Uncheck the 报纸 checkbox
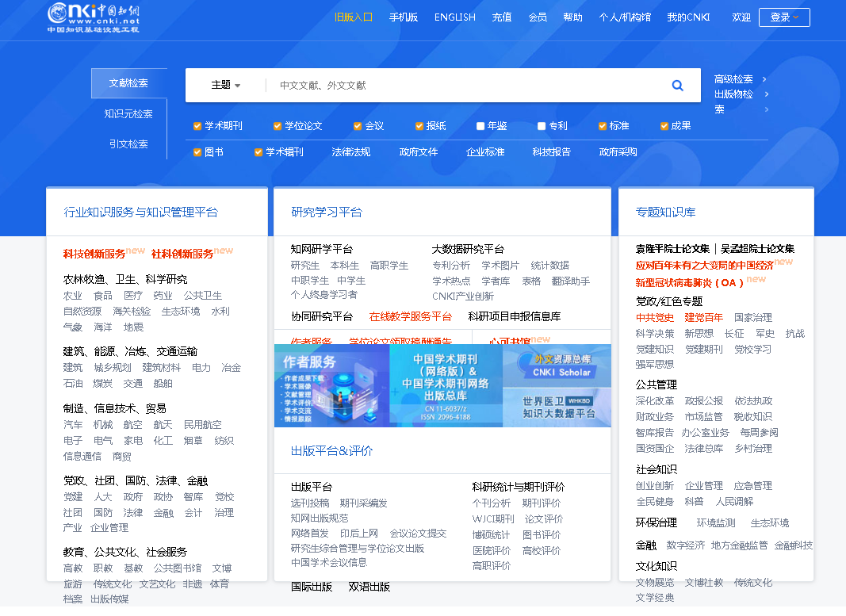 pos(419,126)
